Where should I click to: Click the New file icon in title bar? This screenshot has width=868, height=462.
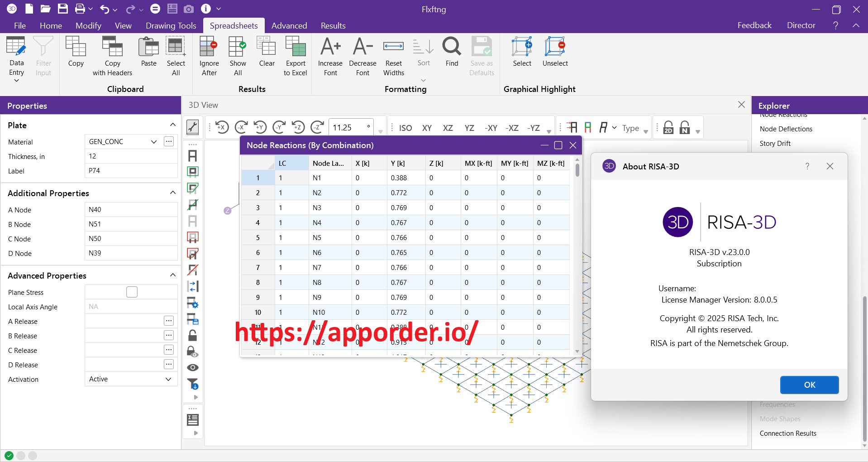[29, 9]
